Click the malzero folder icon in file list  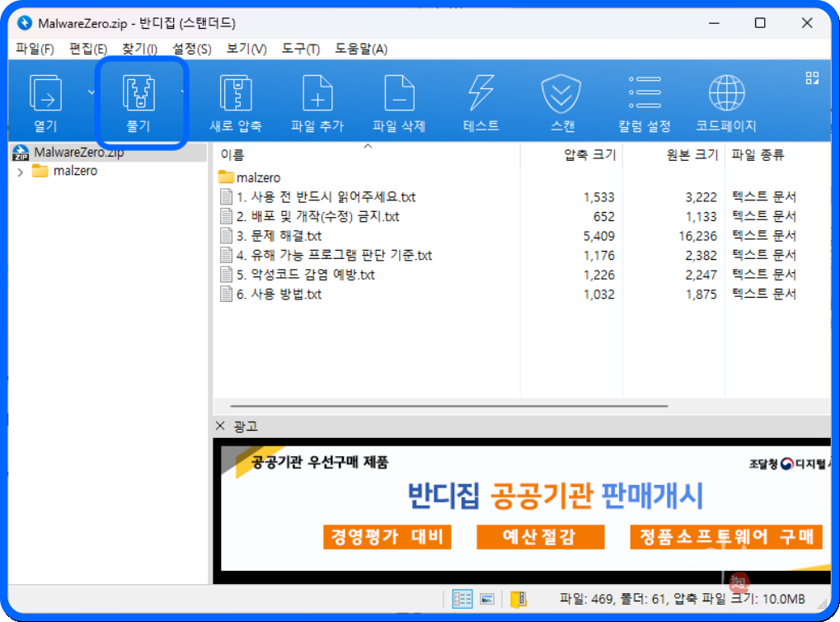point(226,177)
